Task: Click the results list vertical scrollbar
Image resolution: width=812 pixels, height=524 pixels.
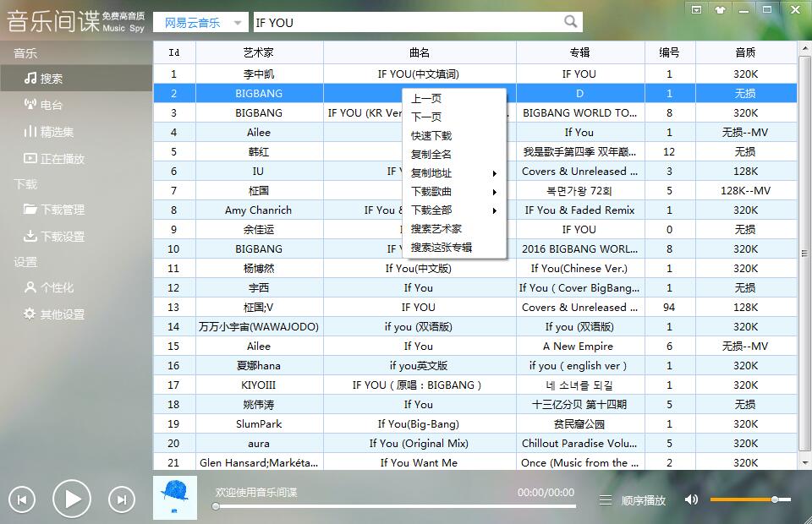Action: (x=804, y=254)
